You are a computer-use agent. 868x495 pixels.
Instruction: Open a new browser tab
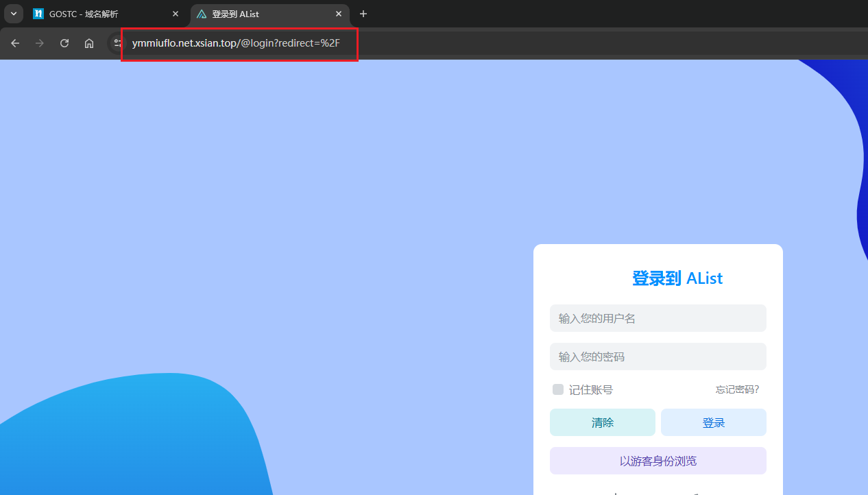[363, 14]
